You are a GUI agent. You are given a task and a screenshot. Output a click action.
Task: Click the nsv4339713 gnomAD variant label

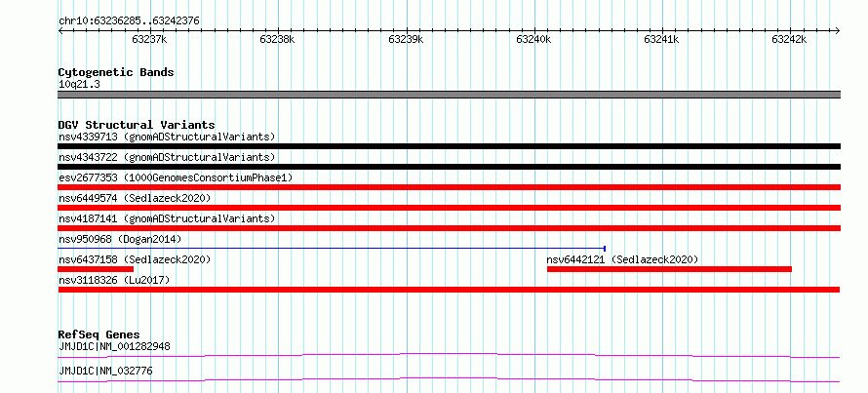pyautogui.click(x=167, y=137)
